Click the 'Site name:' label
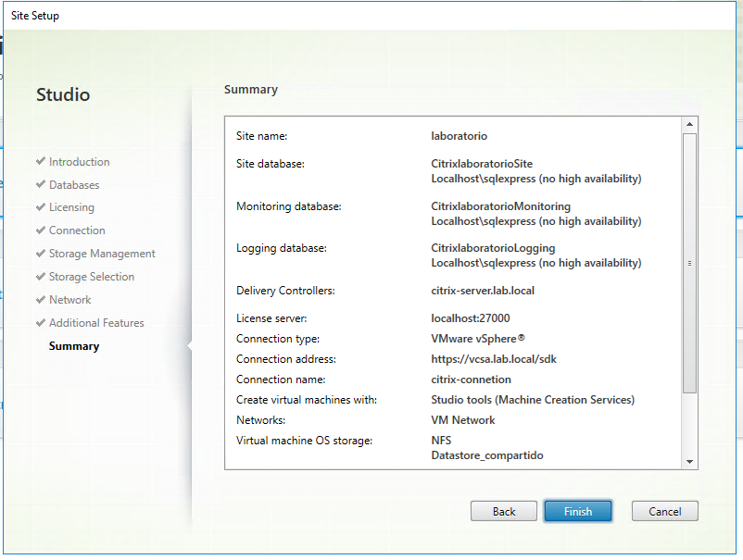The image size is (743, 560). [x=261, y=136]
